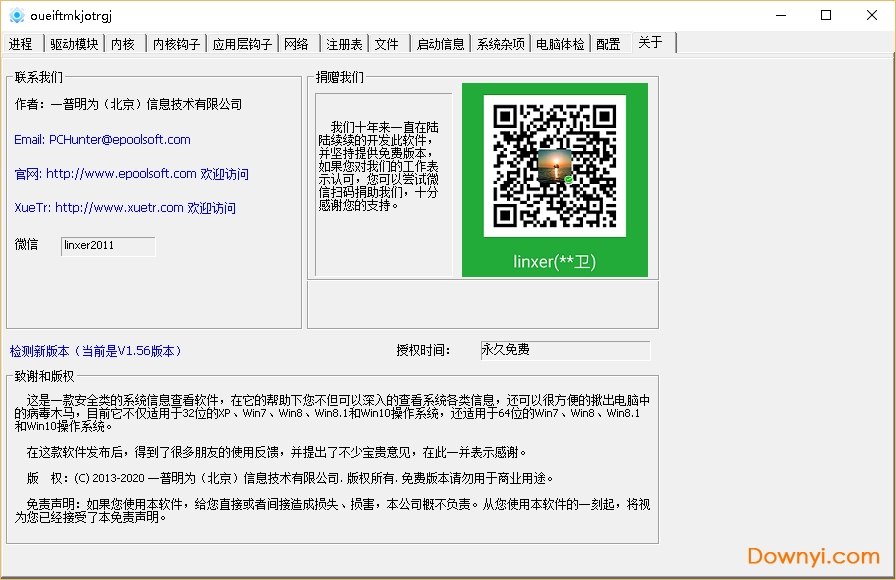Open the 文件 (Files) tab
The height and width of the screenshot is (580, 896).
388,43
